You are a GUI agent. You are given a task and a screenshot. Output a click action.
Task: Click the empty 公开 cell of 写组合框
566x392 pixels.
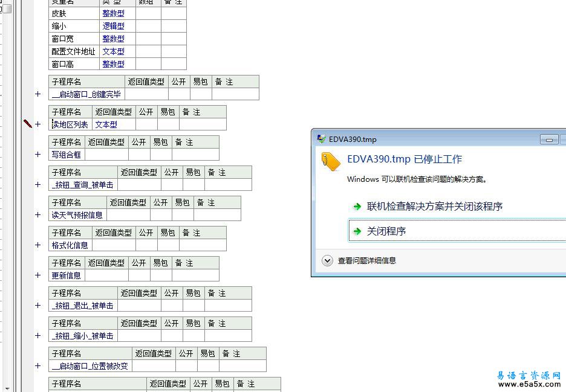click(x=139, y=155)
